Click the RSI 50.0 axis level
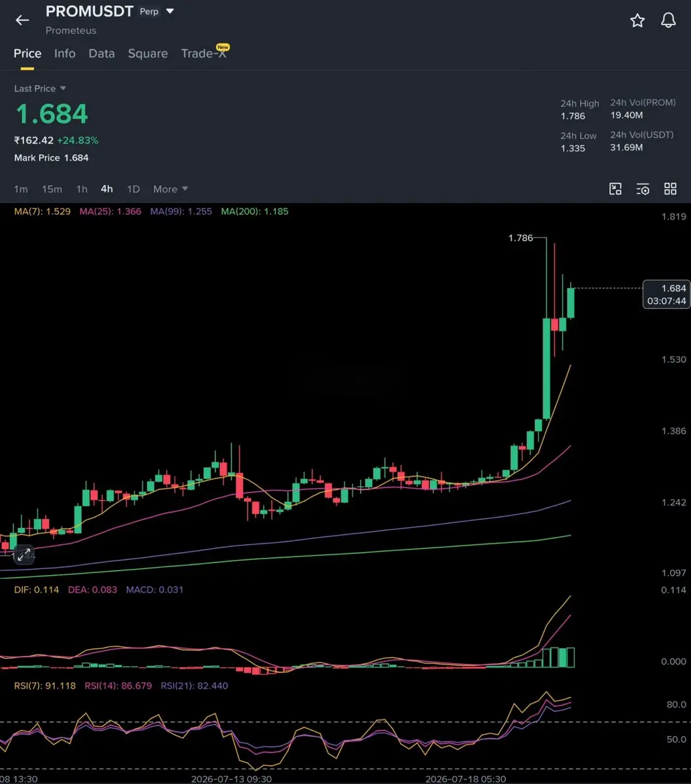Screen dimensions: 691x784 coord(676,740)
